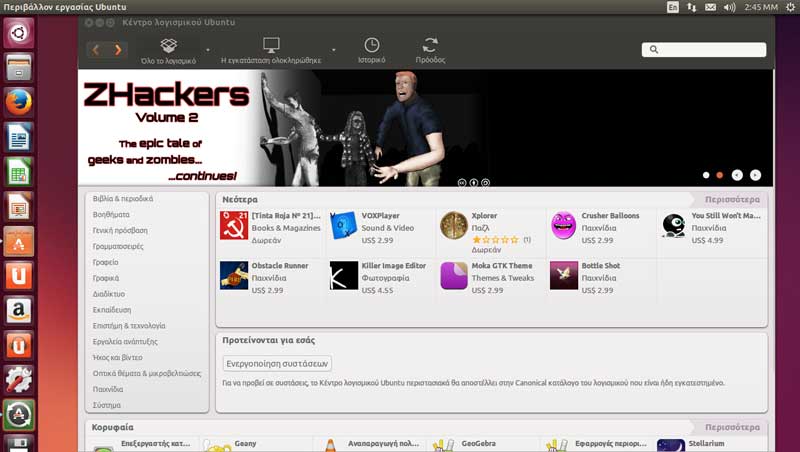Open the Γραφείο category
Viewport: 800px width, 452px height.
coord(106,262)
